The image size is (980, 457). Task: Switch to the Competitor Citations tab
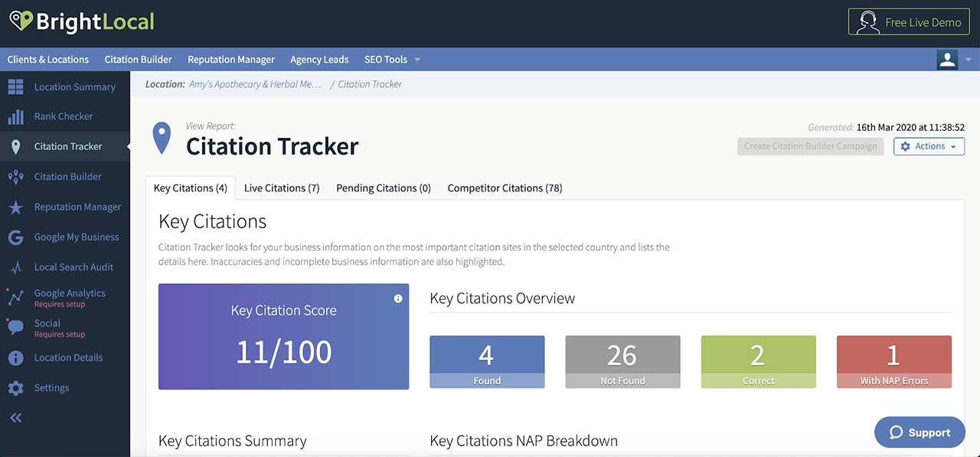point(505,188)
